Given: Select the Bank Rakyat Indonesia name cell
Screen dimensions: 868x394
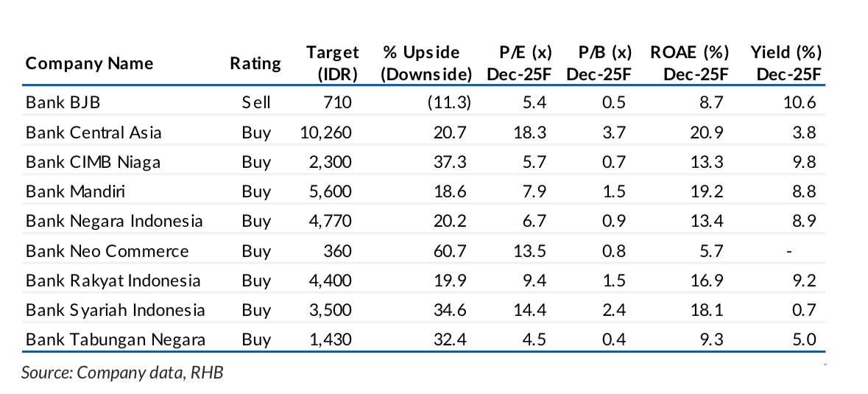Looking at the screenshot, I should coord(113,281).
